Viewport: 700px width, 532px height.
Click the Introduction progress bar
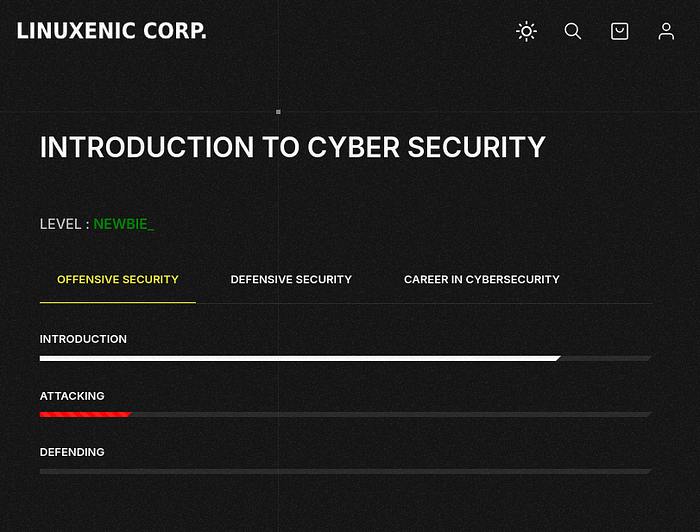(x=346, y=358)
